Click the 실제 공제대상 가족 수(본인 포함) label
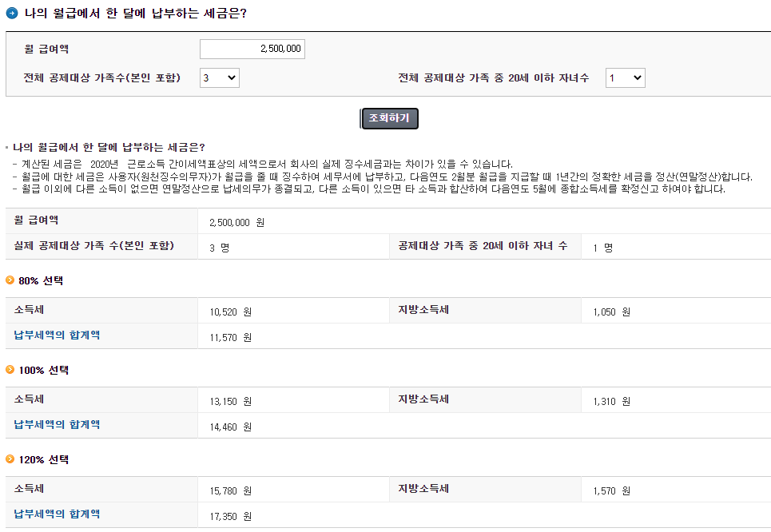 point(94,246)
